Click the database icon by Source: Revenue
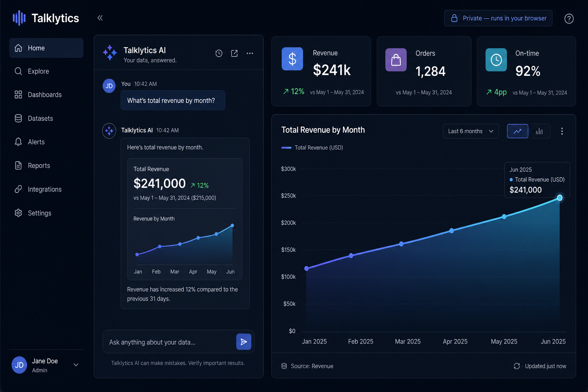This screenshot has height=392, width=588. pyautogui.click(x=284, y=366)
